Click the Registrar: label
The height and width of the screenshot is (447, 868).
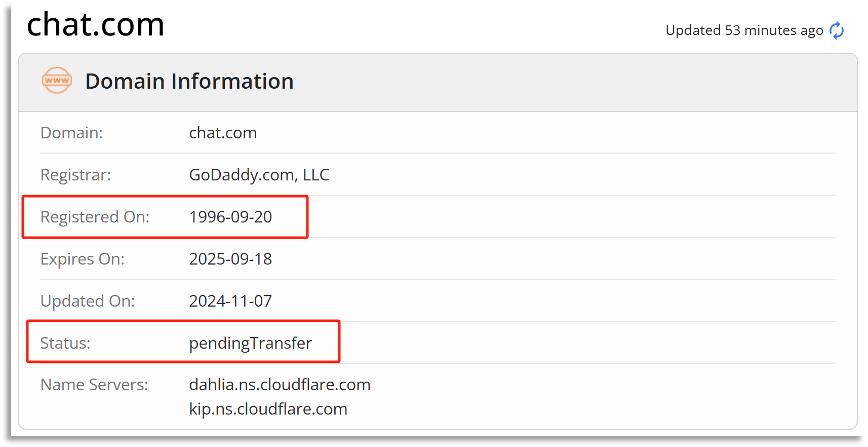click(x=75, y=175)
